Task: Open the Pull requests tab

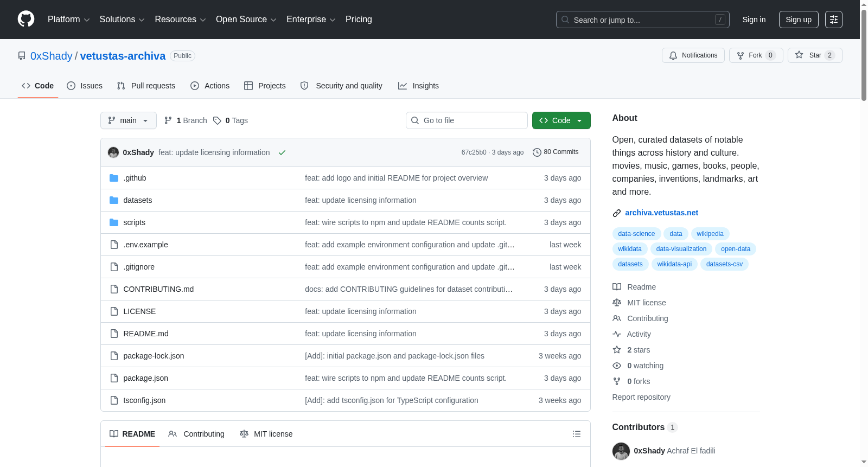Action: (x=146, y=86)
